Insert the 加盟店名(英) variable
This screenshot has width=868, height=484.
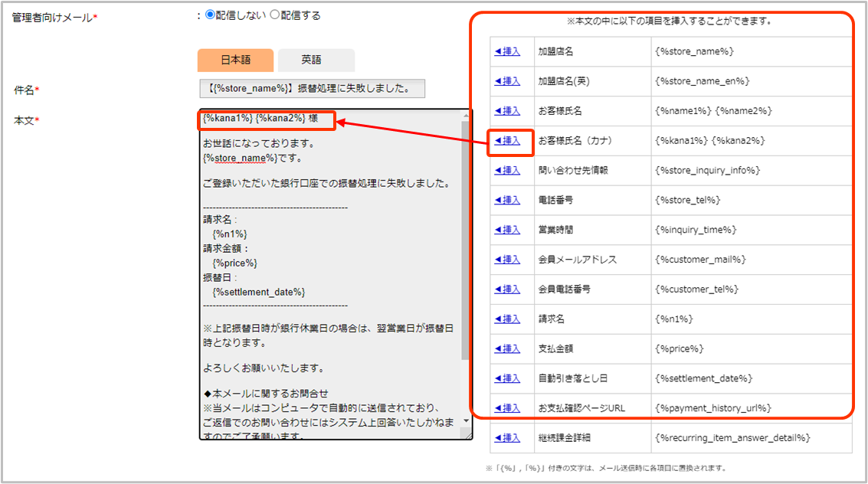[x=507, y=81]
